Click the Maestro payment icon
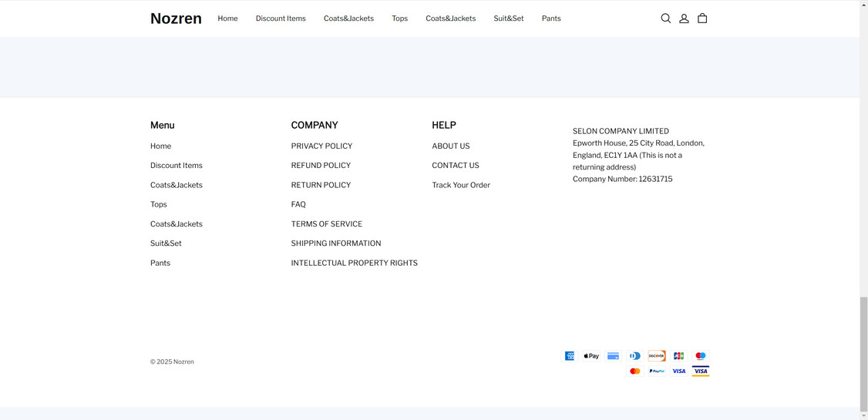The height and width of the screenshot is (420, 868). [700, 356]
